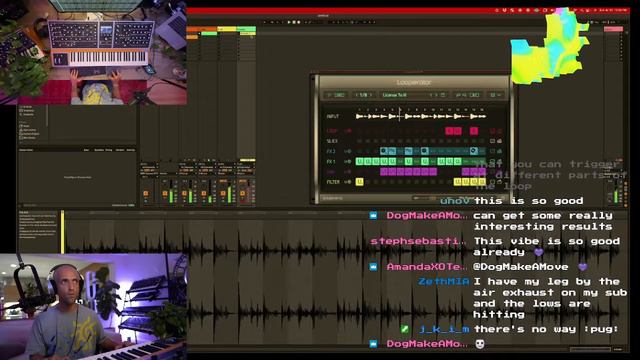Toggle FX1 step 9 in Looperator
The width and height of the screenshot is (640, 360).
424,162
